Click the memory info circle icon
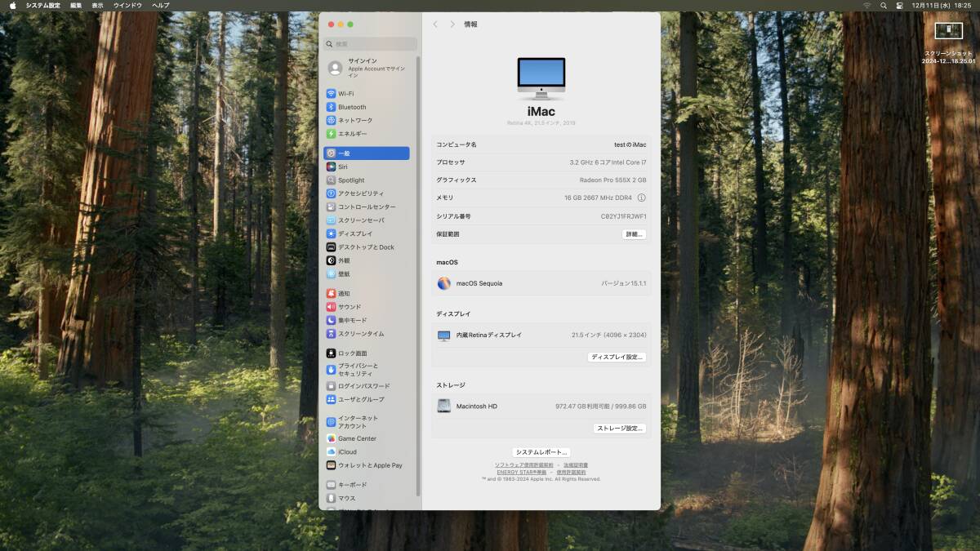This screenshot has height=551, width=980. 641,198
